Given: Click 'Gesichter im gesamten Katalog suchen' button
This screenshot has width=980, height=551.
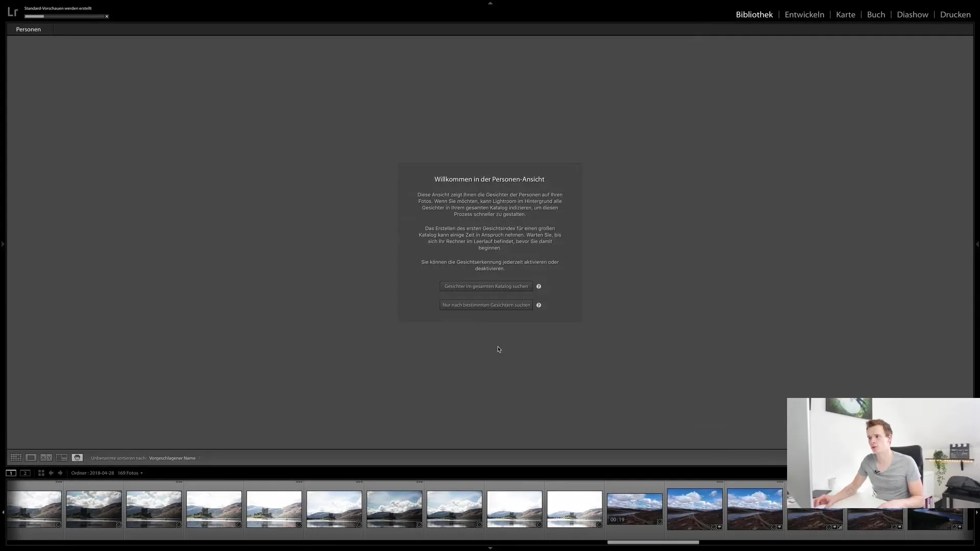Looking at the screenshot, I should coord(486,286).
